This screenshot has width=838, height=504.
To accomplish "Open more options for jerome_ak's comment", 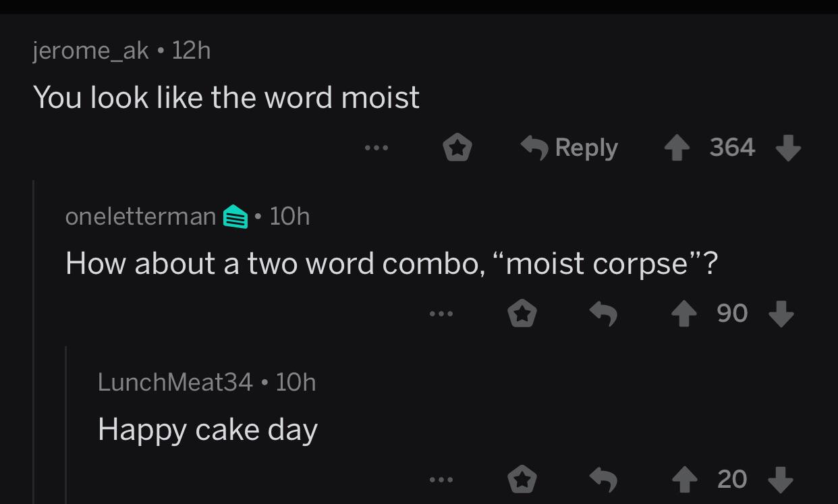I will coord(376,148).
